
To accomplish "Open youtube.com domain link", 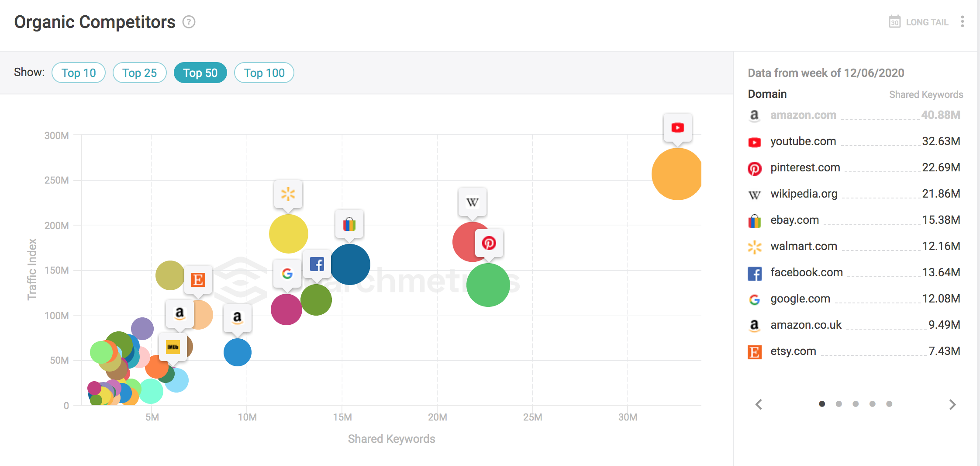I will (803, 141).
